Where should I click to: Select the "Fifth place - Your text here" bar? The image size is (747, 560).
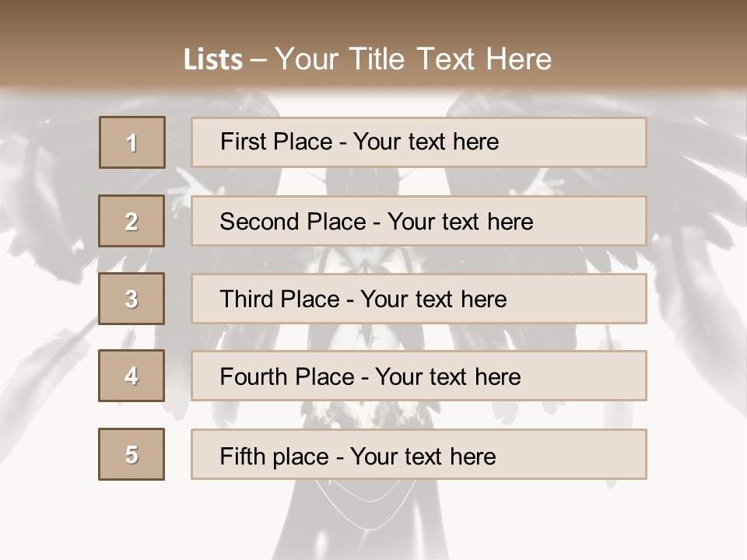click(x=419, y=454)
